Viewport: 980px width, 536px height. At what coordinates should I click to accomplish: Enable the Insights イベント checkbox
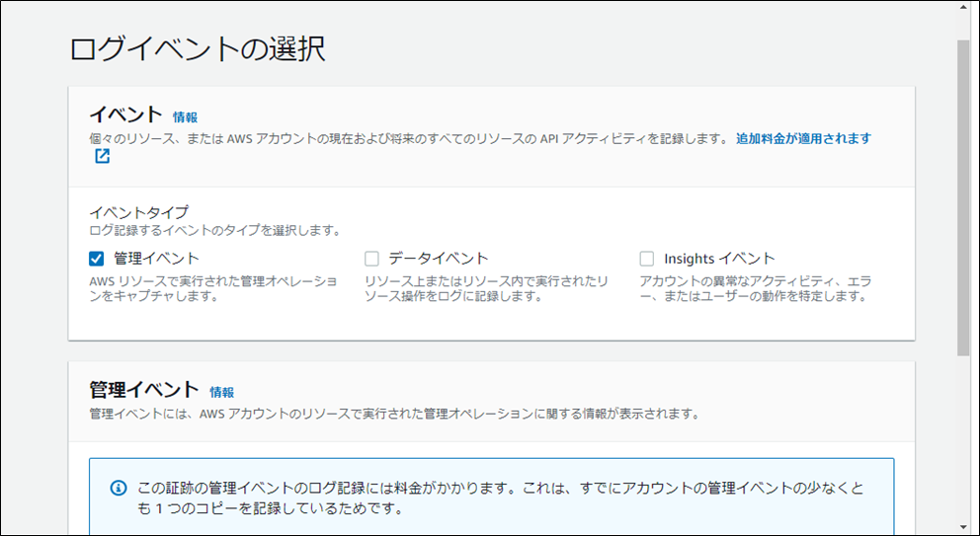tap(647, 259)
